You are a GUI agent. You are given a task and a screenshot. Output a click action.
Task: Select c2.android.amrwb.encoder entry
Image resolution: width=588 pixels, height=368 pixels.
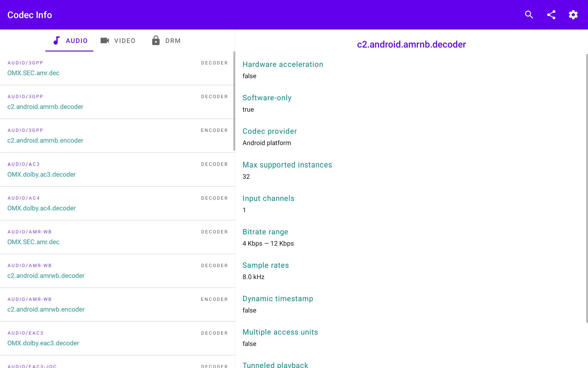tap(117, 305)
